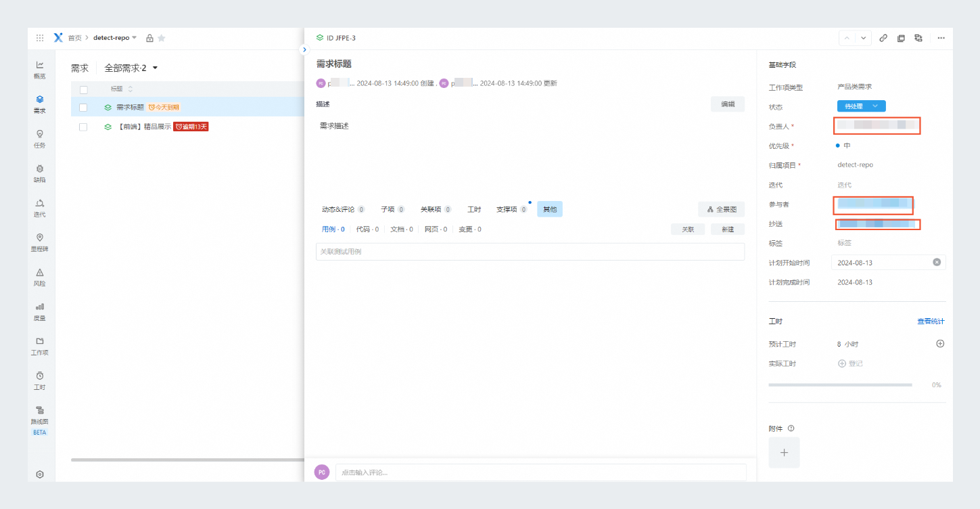The height and width of the screenshot is (509, 980).
Task: Click the work hours progress bar
Action: tap(841, 384)
